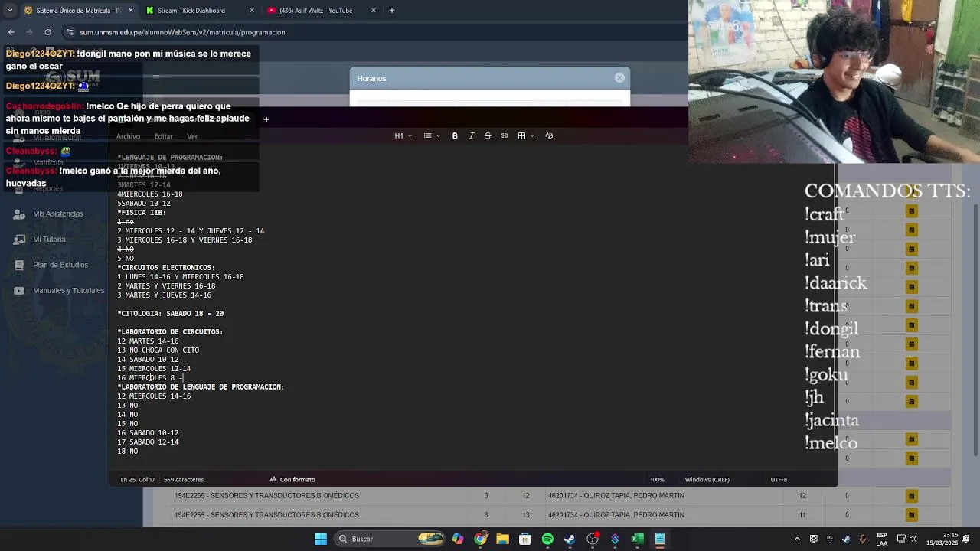Screen dimensions: 980x551
Task: Click the heading *CIRCUITOS ELECTRONICOS:
Action: (166, 268)
